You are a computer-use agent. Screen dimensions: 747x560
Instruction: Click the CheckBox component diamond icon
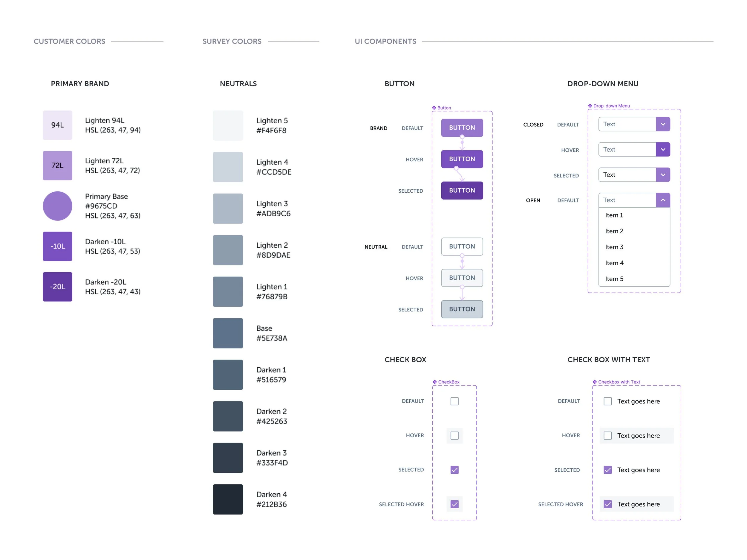point(435,382)
